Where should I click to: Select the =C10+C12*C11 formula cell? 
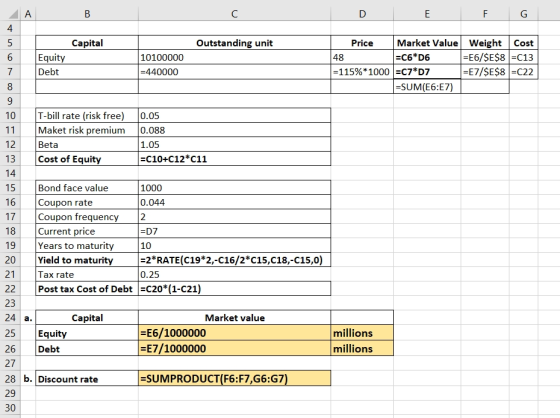[x=234, y=159]
